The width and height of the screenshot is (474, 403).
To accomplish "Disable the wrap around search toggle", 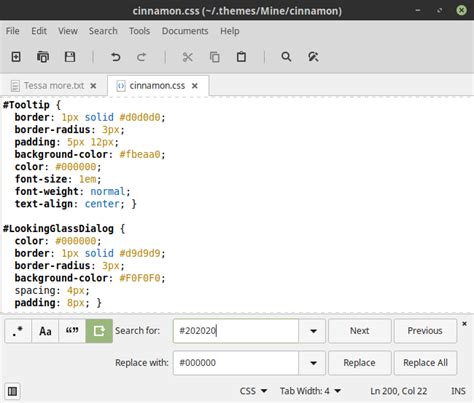I will click(x=99, y=331).
